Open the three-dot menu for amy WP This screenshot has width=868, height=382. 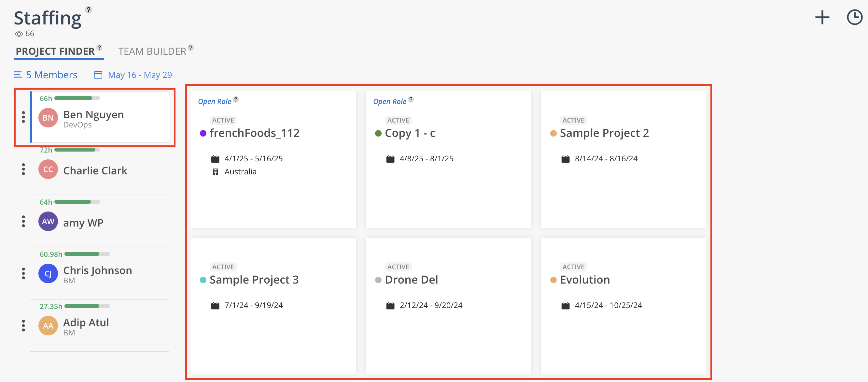coord(23,221)
